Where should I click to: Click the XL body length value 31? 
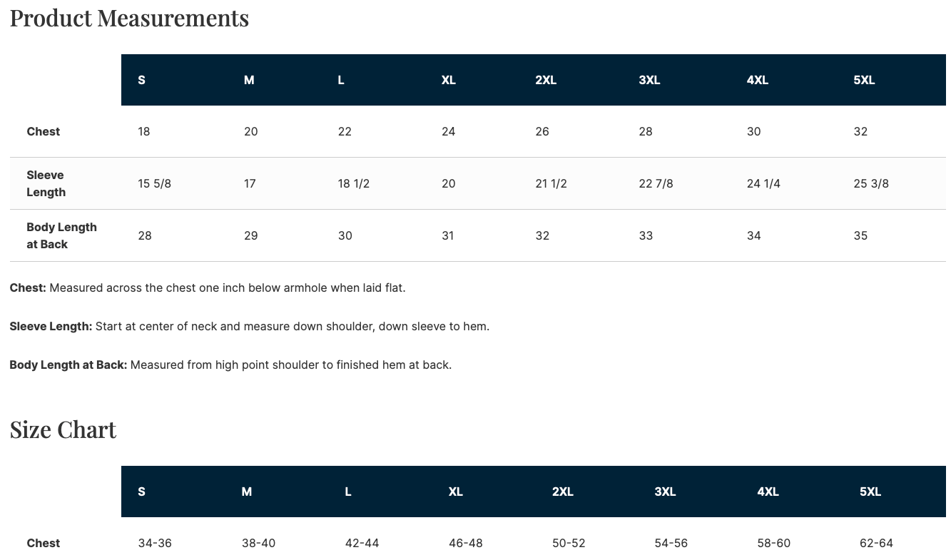click(x=448, y=235)
